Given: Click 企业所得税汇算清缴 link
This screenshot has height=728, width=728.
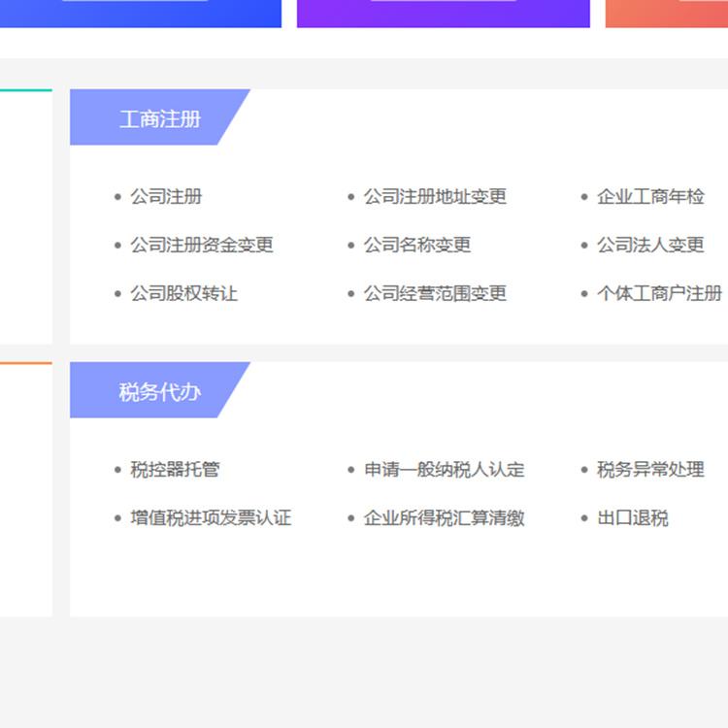Looking at the screenshot, I should point(444,518).
